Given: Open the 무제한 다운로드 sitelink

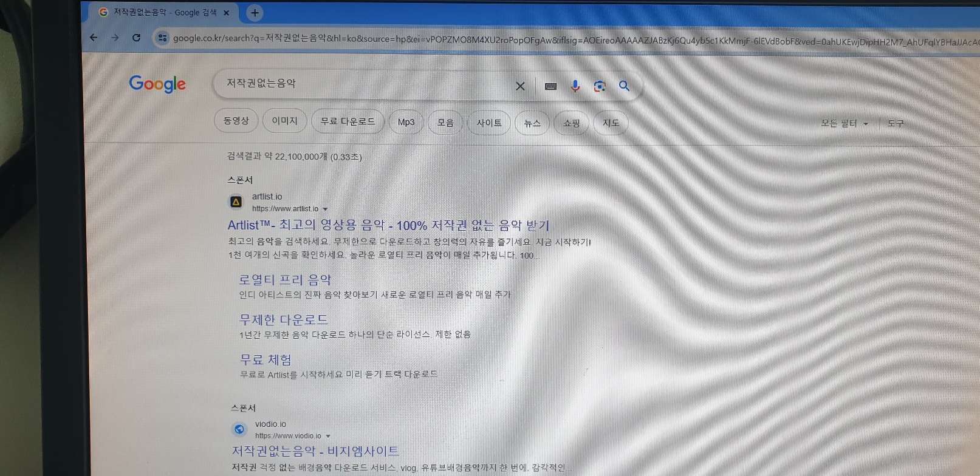Looking at the screenshot, I should pyautogui.click(x=284, y=319).
